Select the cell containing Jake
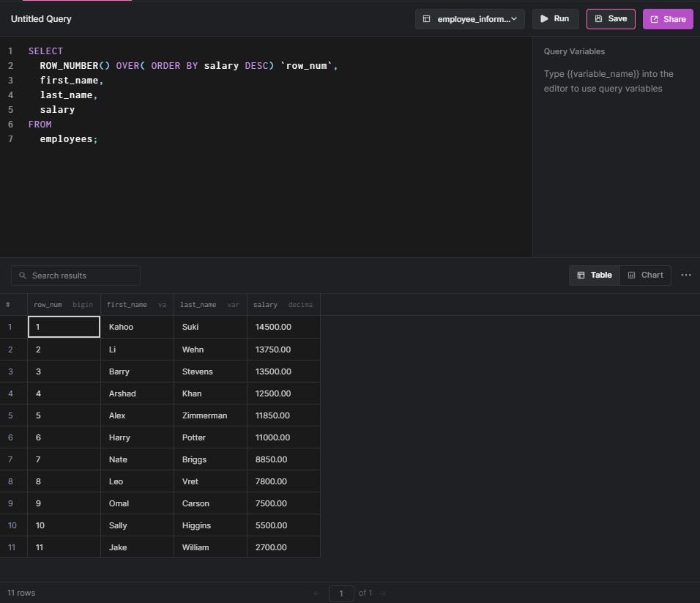 click(x=137, y=547)
